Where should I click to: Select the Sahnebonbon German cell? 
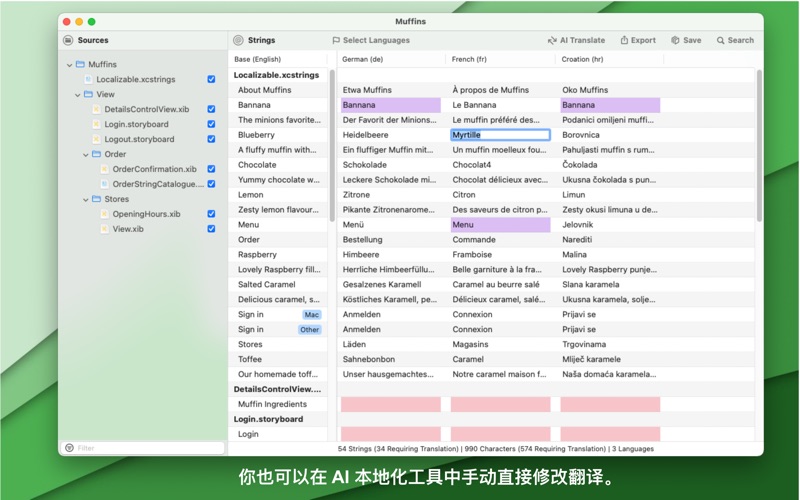click(391, 360)
